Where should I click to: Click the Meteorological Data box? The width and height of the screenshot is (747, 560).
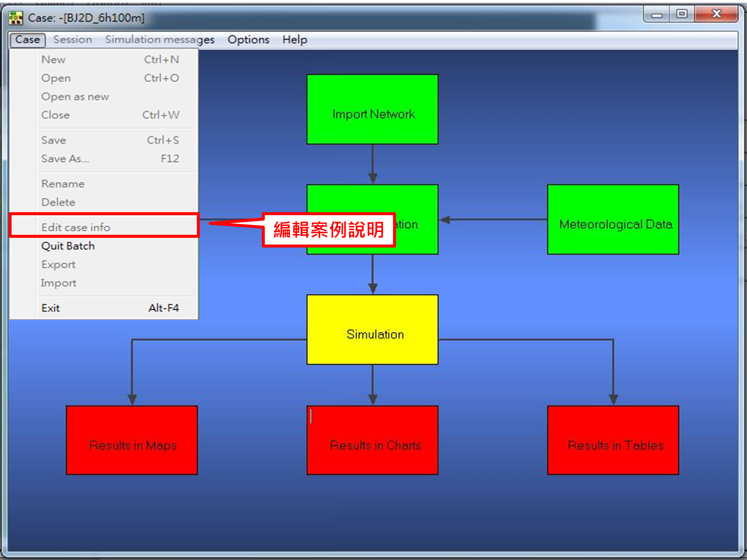point(613,220)
